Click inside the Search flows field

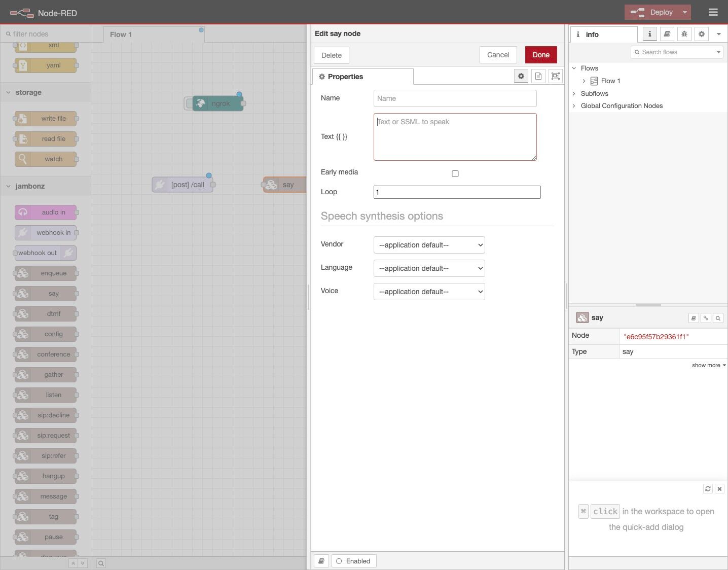(674, 52)
